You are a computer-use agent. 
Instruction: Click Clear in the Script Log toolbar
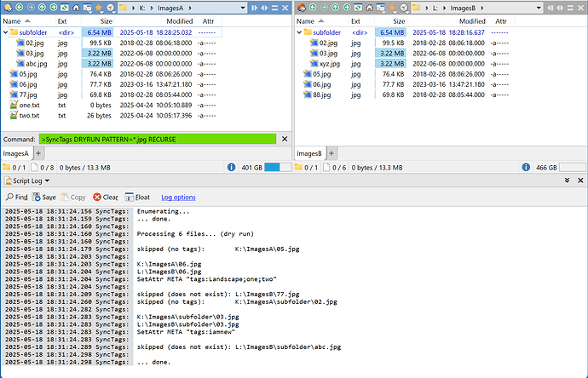click(106, 197)
